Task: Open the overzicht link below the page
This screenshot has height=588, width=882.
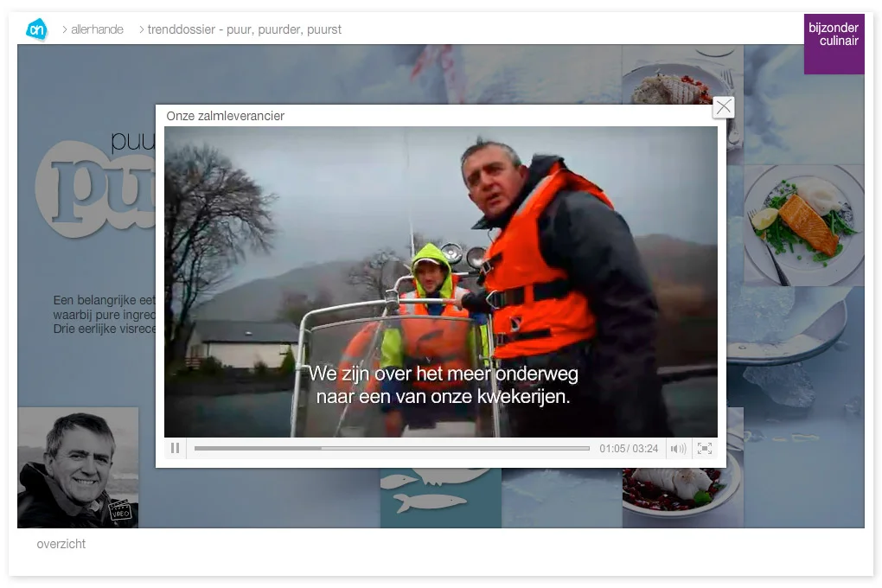Action: pyautogui.click(x=61, y=544)
